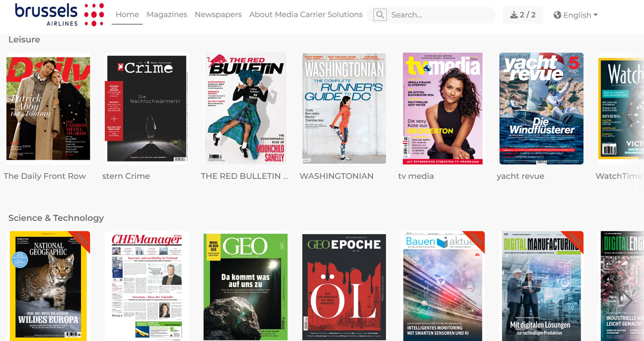644x341 pixels.
Task: Go to the Home tab
Action: coord(127,14)
